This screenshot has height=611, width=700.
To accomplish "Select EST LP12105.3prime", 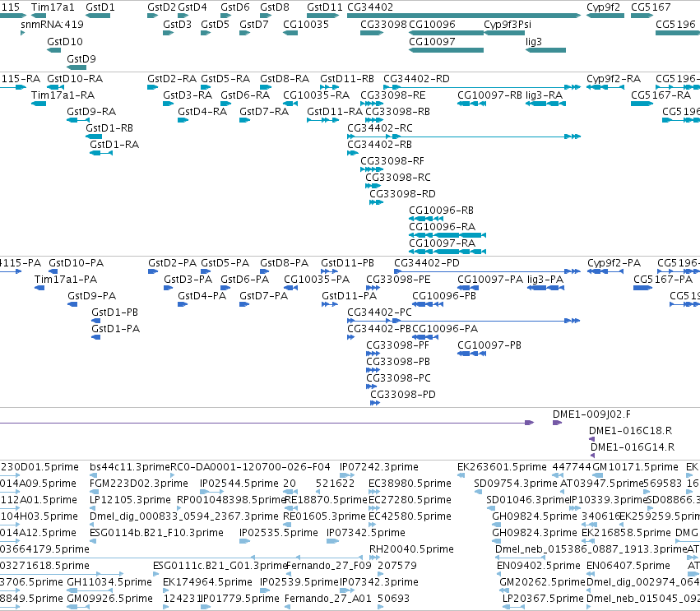I will pos(130,500).
